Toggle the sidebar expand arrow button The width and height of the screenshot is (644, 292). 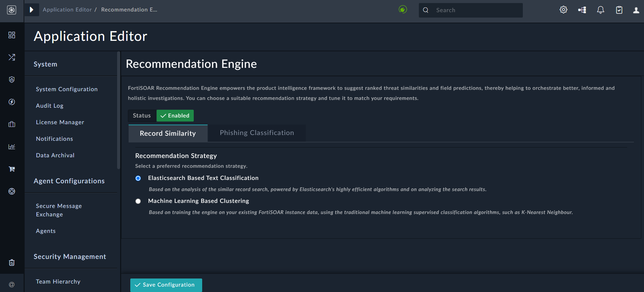32,10
